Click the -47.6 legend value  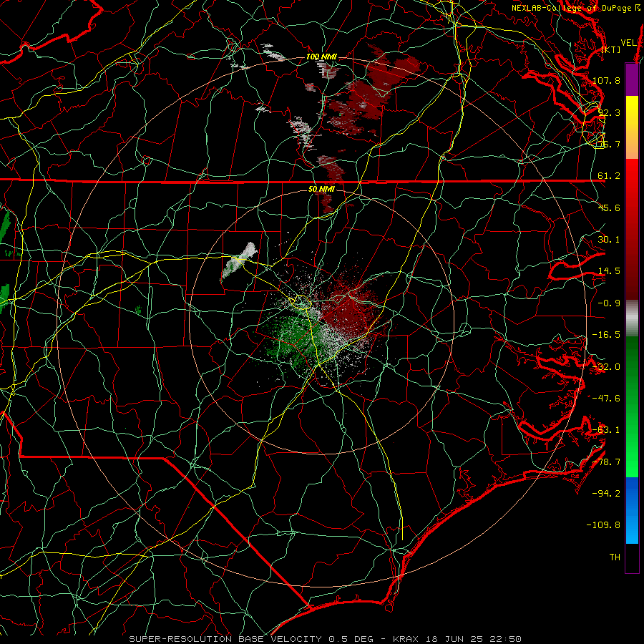pos(606,399)
